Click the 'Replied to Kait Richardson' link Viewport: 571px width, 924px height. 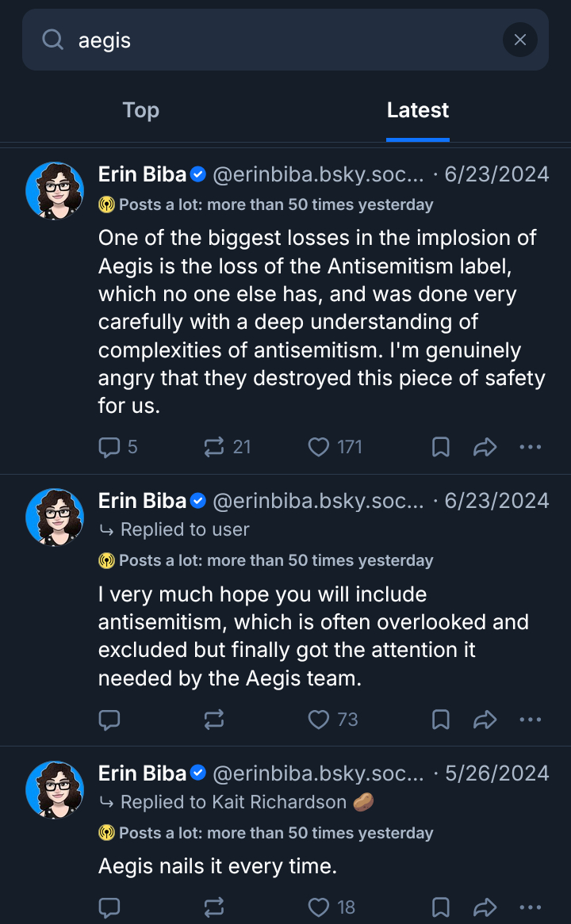pos(233,802)
